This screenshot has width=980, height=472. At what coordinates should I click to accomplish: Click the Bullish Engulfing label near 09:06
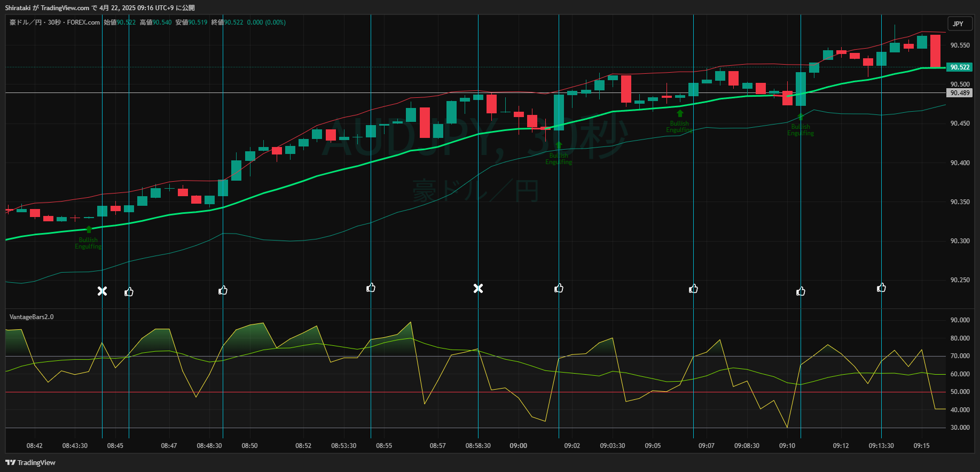tap(679, 127)
